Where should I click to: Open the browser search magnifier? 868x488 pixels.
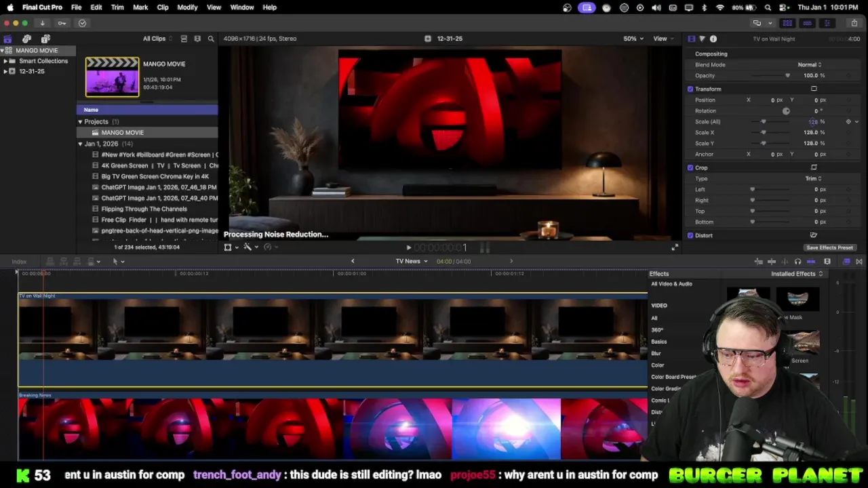[211, 39]
